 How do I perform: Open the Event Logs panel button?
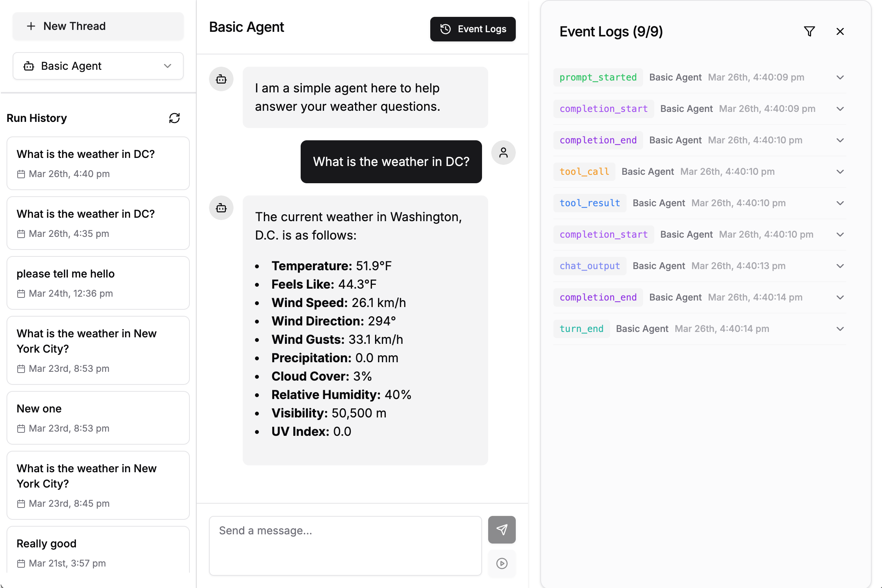click(x=472, y=29)
